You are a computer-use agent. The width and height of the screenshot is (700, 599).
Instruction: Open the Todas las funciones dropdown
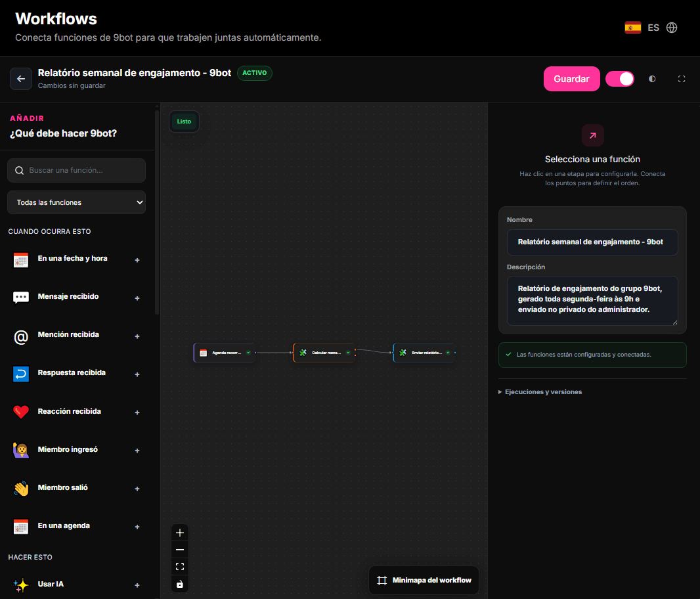tap(76, 202)
